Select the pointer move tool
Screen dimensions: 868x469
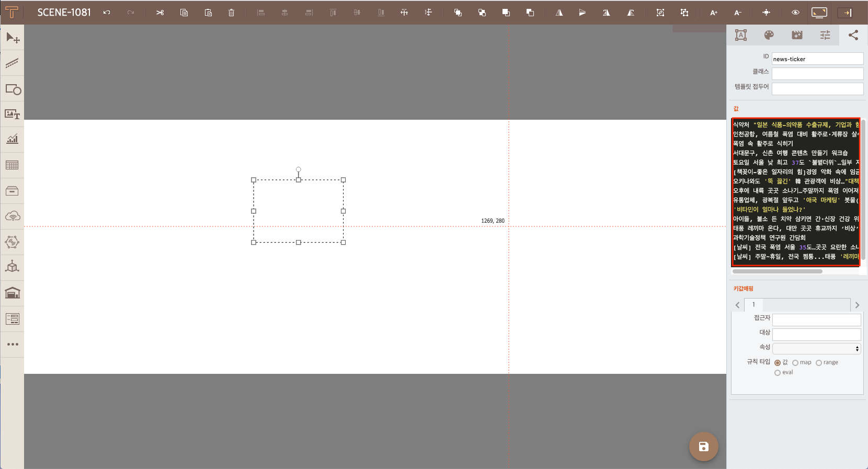[13, 38]
